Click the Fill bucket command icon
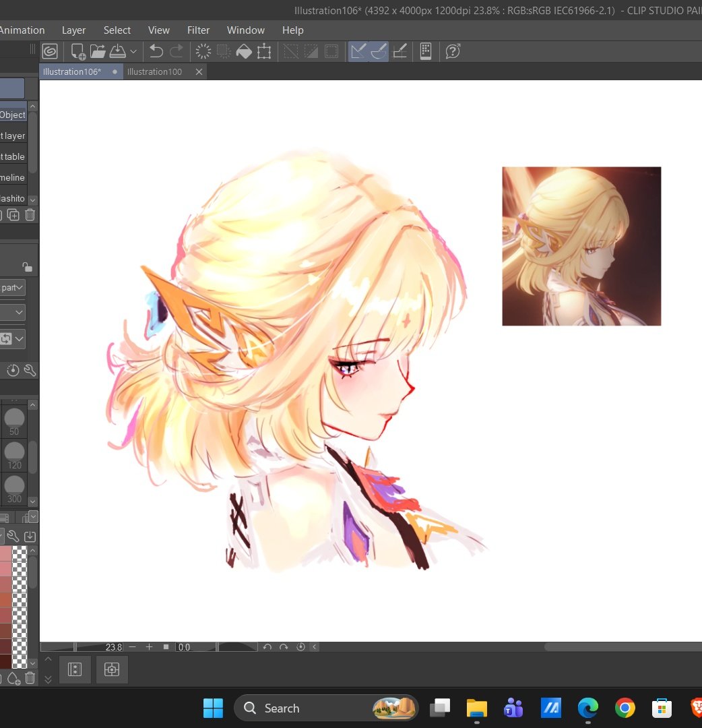Viewport: 702px width, 728px height. tap(244, 51)
